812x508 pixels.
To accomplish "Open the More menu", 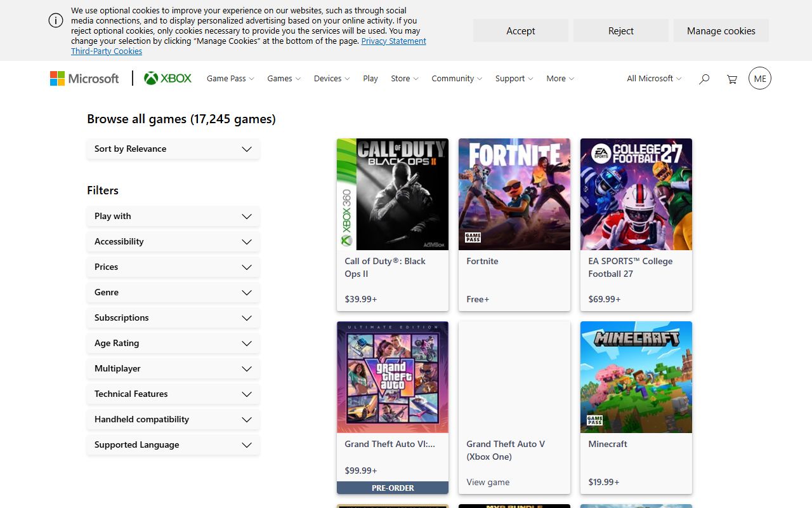I will point(560,78).
